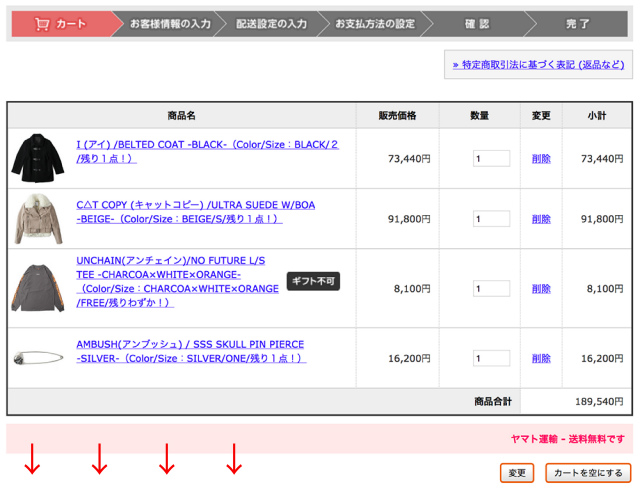The height and width of the screenshot is (490, 640).
Task: Click the charcoal long sleeve tee thumbnail
Action: pyautogui.click(x=38, y=288)
